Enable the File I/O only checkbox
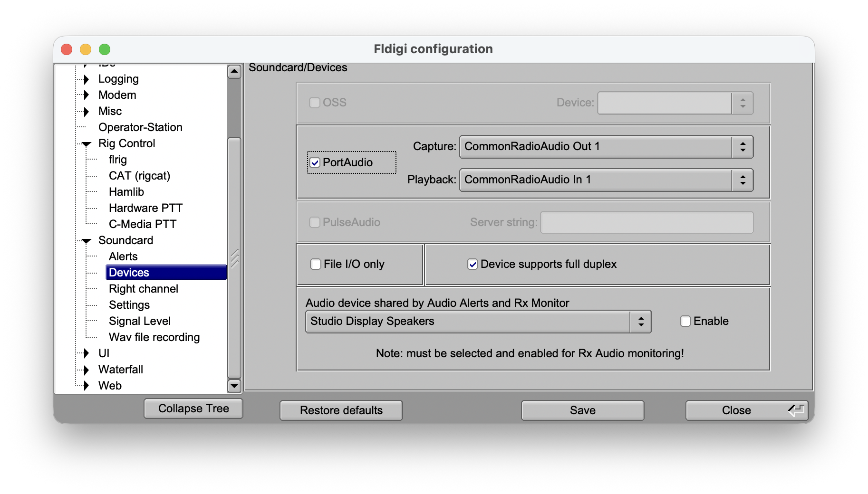This screenshot has width=868, height=494. coord(316,264)
